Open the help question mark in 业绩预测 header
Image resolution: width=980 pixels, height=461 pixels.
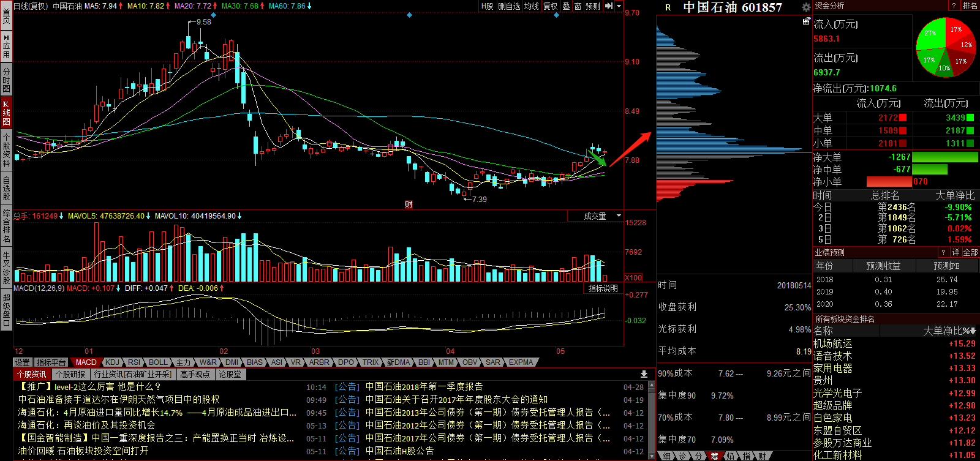943,252
